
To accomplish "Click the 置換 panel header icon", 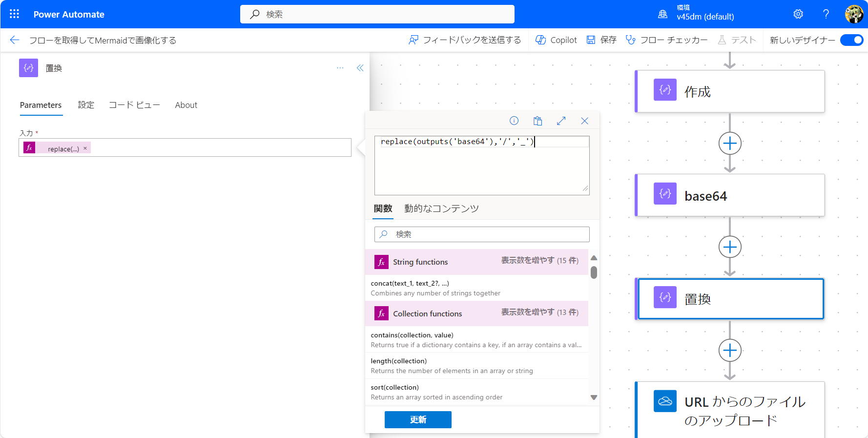I will [x=28, y=68].
